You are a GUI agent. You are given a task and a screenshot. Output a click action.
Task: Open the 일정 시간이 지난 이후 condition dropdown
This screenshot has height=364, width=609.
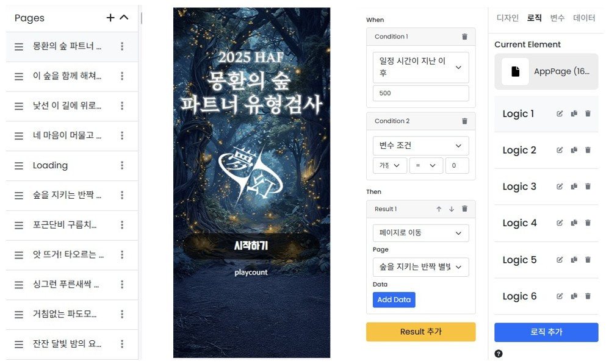tap(421, 67)
